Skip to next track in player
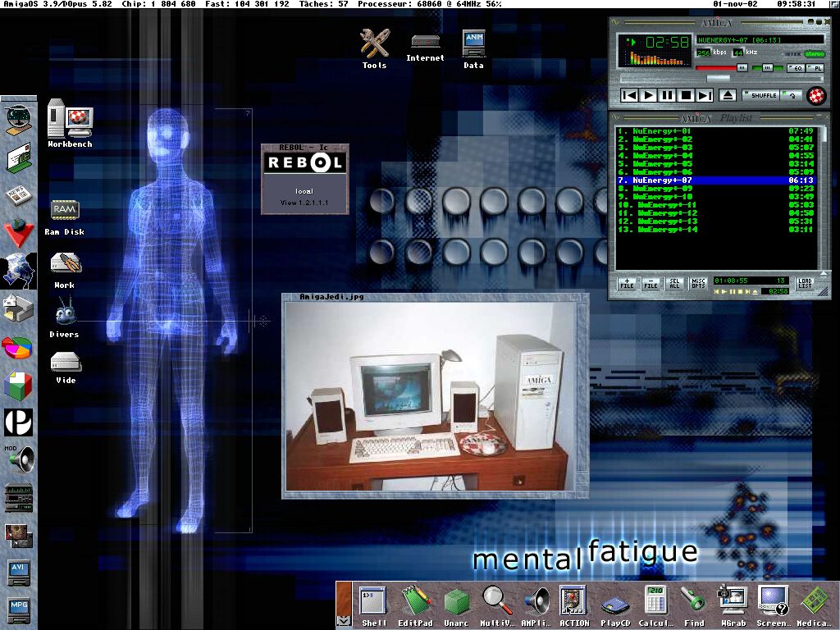Screen dimensions: 840x630 tap(705, 95)
